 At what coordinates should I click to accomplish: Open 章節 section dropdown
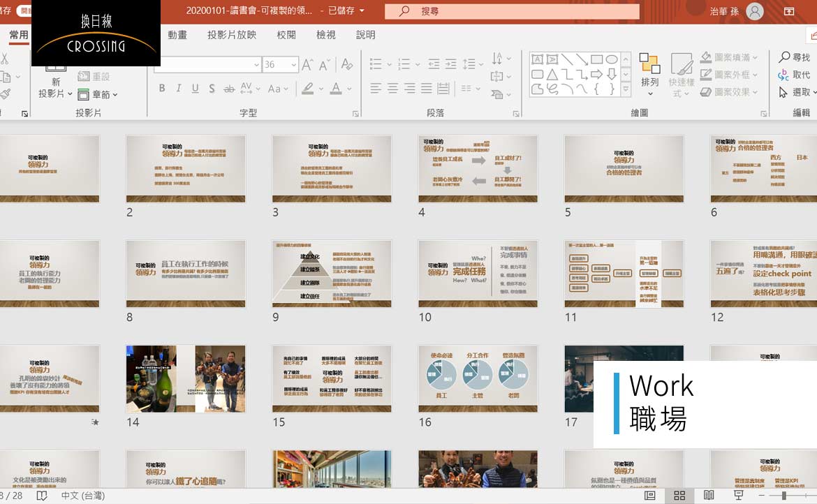[x=98, y=95]
